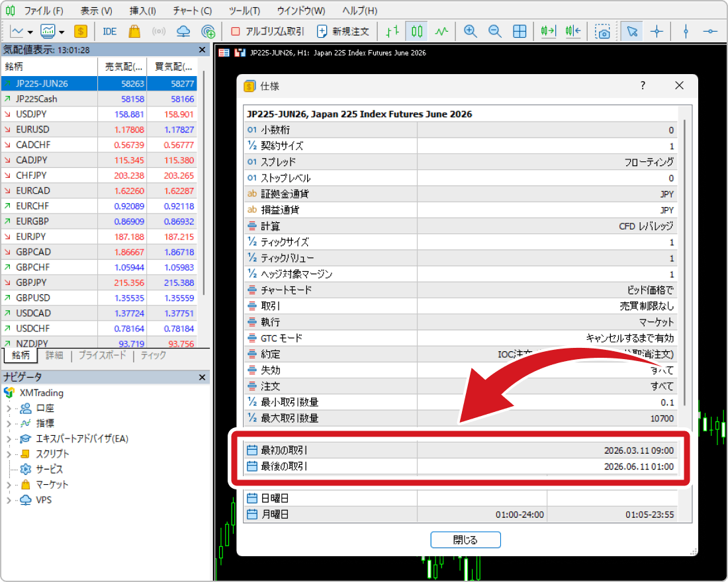Click the tile windows grid icon
Image resolution: width=728 pixels, height=582 pixels.
pyautogui.click(x=520, y=31)
